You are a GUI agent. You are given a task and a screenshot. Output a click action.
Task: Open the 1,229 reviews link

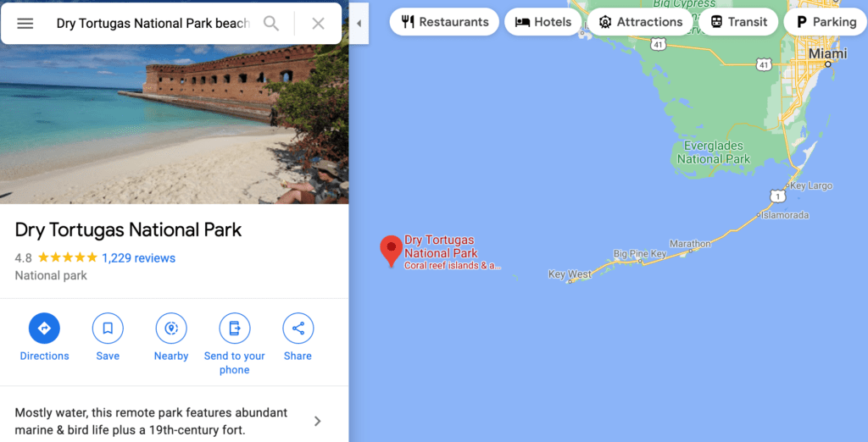[x=138, y=257]
